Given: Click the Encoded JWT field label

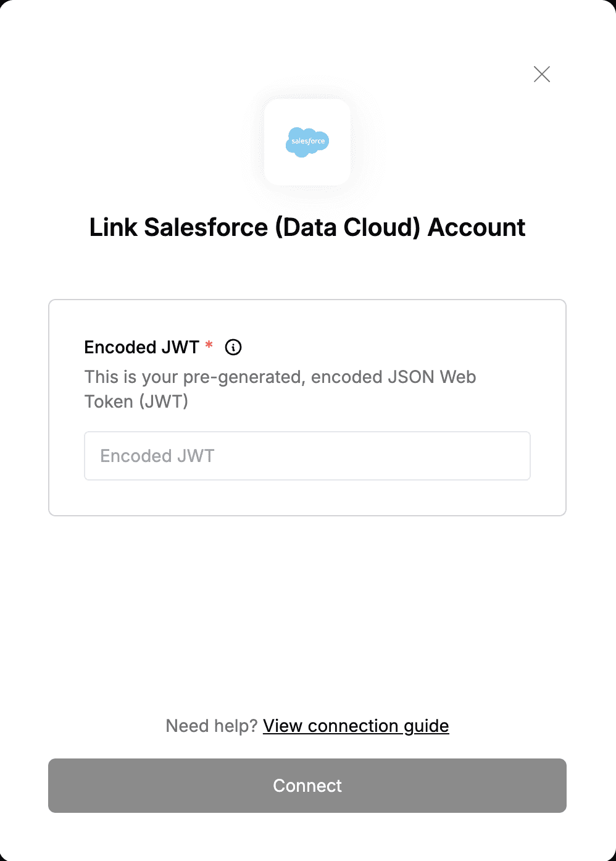Looking at the screenshot, I should (142, 347).
